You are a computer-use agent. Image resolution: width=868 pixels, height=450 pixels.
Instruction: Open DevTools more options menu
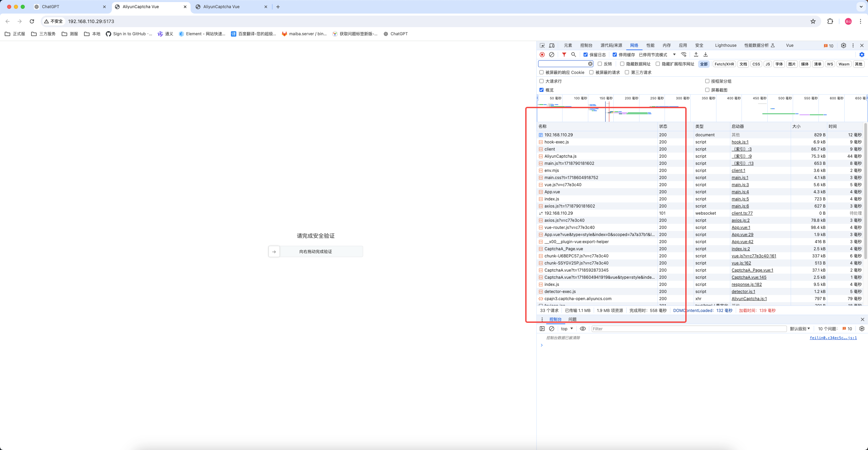pyautogui.click(x=853, y=45)
